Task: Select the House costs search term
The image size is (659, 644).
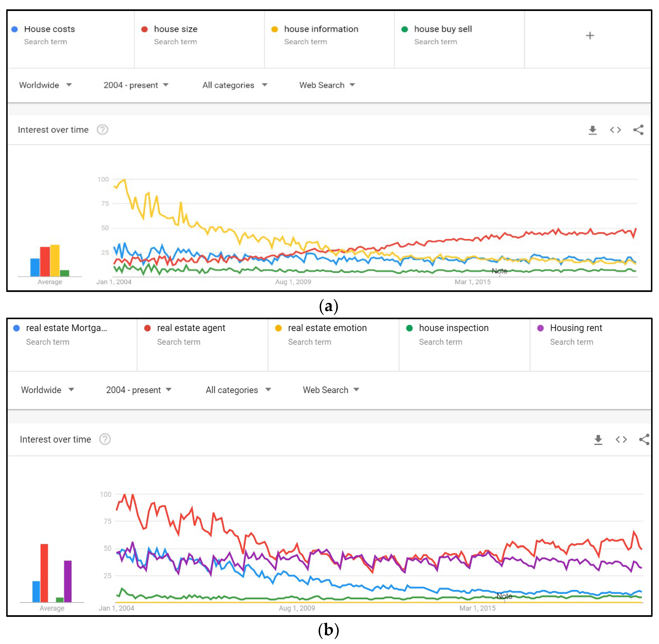Action: [x=49, y=29]
